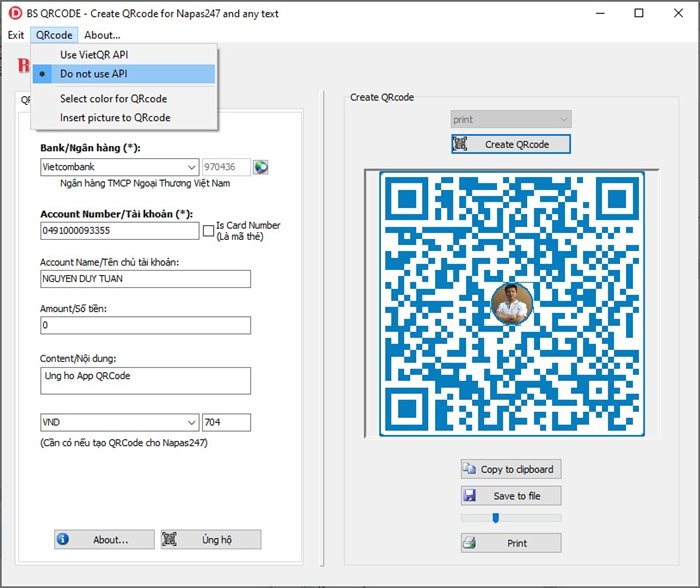Close the BS QRCODE window
The height and width of the screenshot is (588, 700).
pyautogui.click(x=678, y=13)
